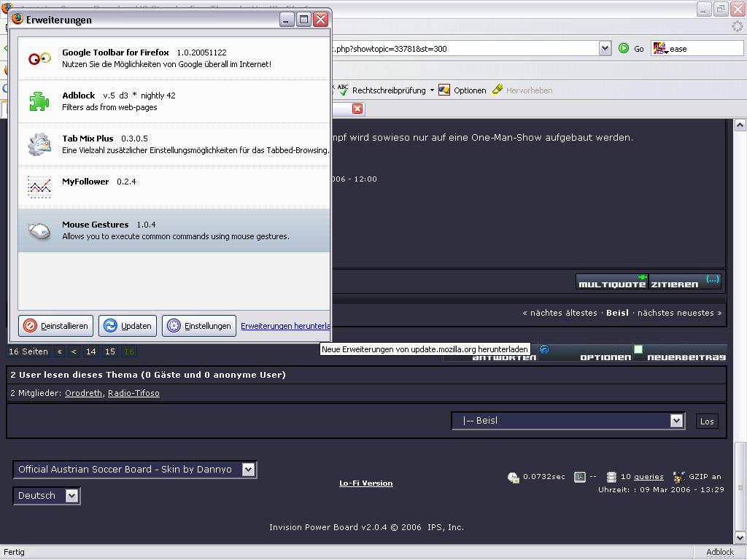Click the Rechtschreibprüfung ABC checkmark icon
Viewport: 747px width, 560px height.
coord(343,90)
